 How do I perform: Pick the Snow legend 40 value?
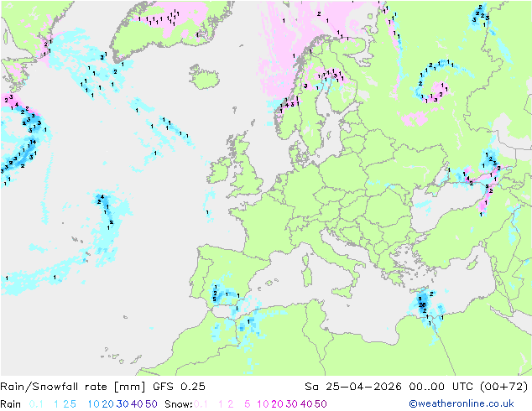click(306, 404)
